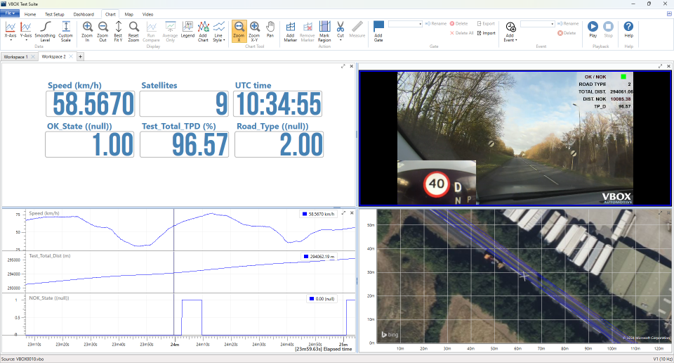674x363 pixels.
Task: Close the dashboard gauges pane
Action: pos(352,66)
